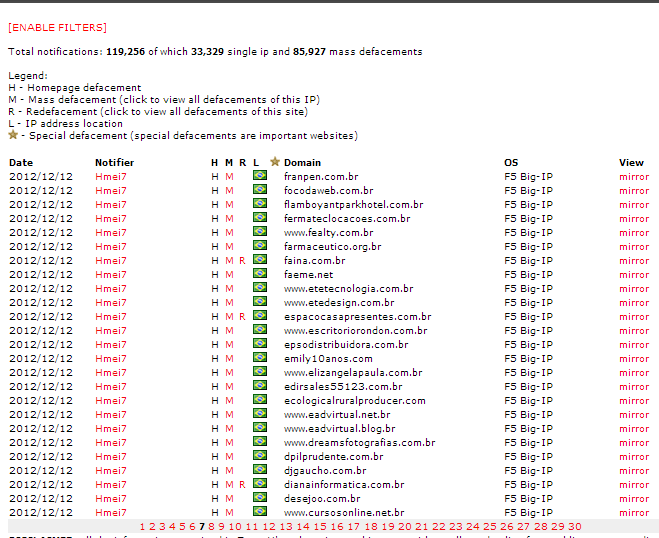659x538 pixels.
Task: Click the flag icon for faina.com.br
Action: [x=260, y=259]
